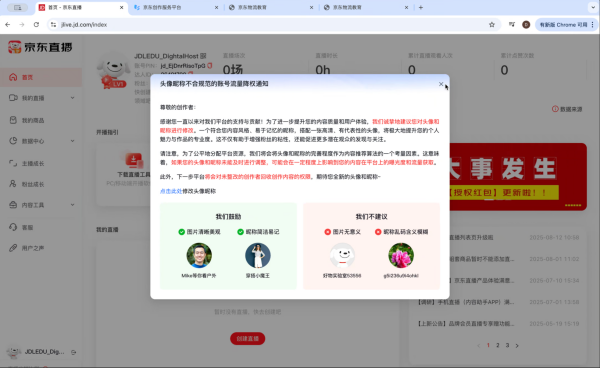Bookmark this page with the star icon
Screen dimensions: 600x368
(x=492, y=24)
